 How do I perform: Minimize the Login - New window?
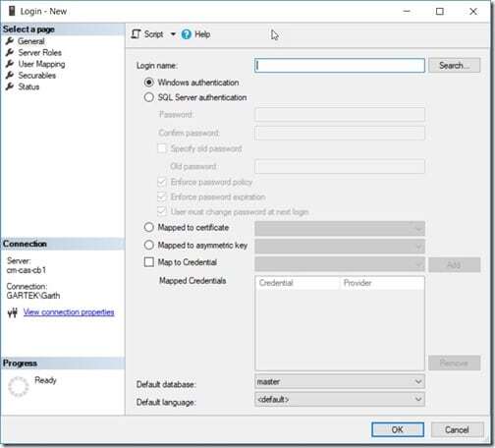pos(407,12)
